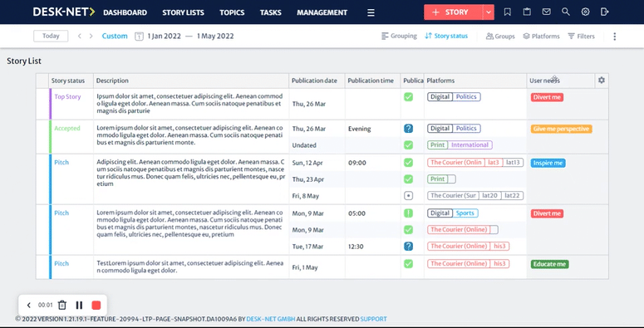Click the end date 1 May 2022
This screenshot has width=644, height=328.
[215, 37]
